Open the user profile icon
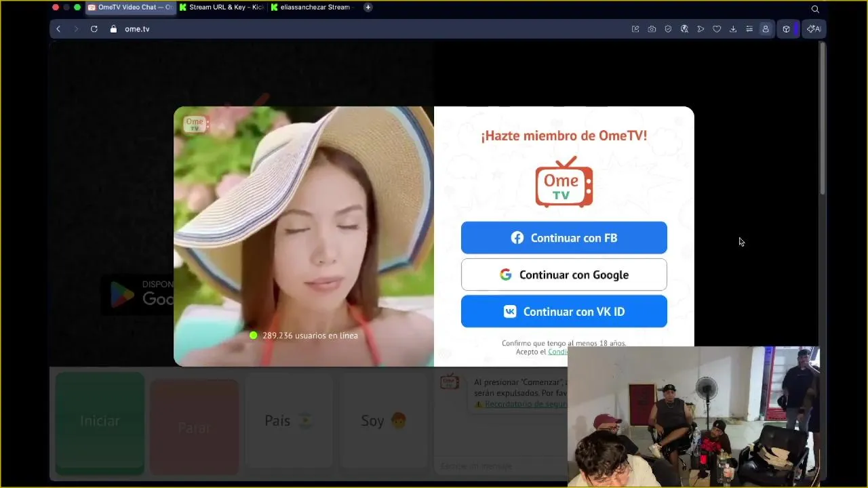This screenshot has width=868, height=488. click(766, 29)
